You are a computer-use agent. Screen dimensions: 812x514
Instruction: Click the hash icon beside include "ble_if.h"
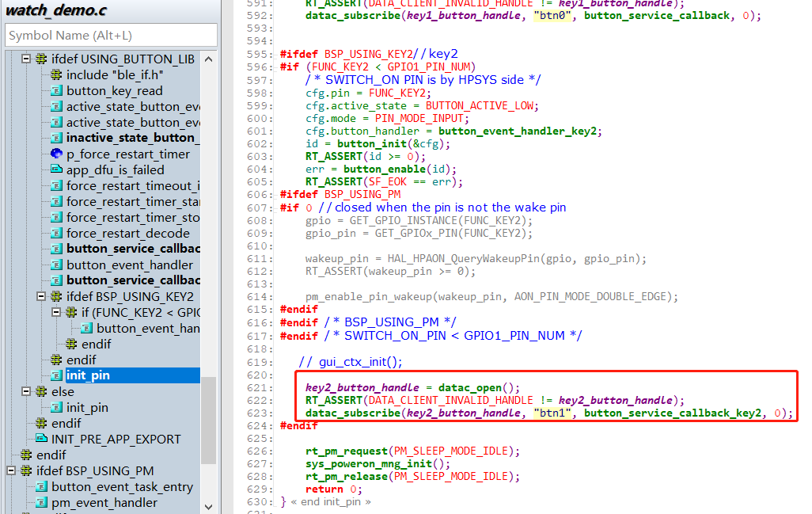click(56, 75)
